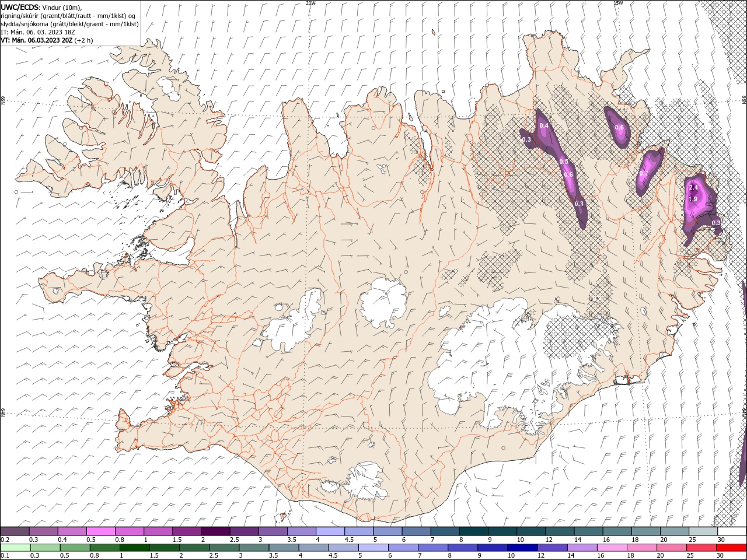Screen dimensions: 747x560
Task: Pick the pale green lower swatch at 0.1
Action: [x=16, y=548]
